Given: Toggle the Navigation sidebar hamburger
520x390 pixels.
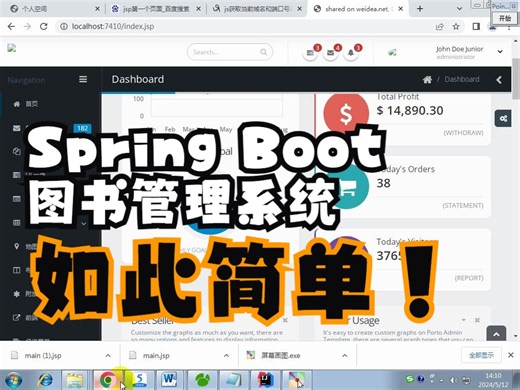Looking at the screenshot, I should click(83, 79).
